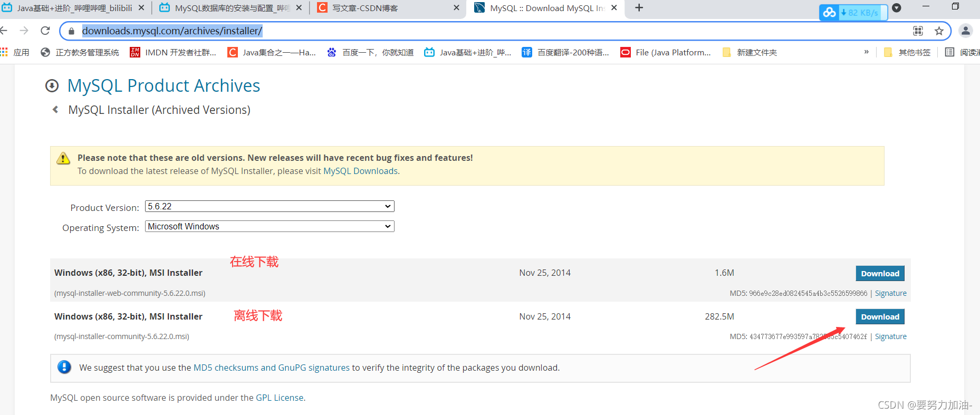
Task: Open the 其他书签 bookmarks folder
Action: (907, 52)
